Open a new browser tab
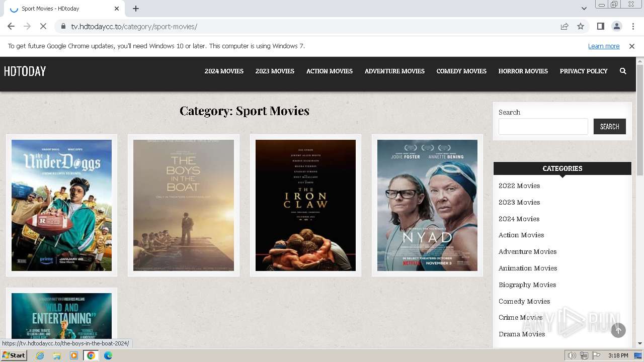 [x=136, y=9]
